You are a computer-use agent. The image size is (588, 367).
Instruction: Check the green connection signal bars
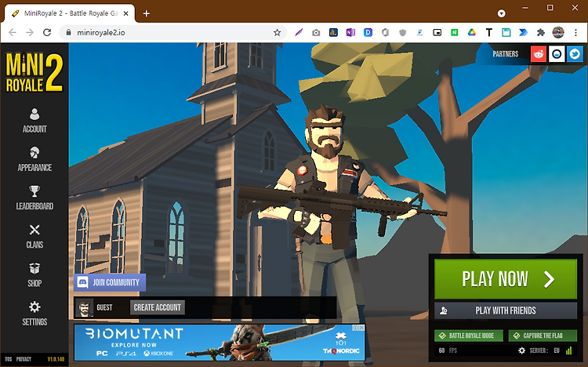click(x=569, y=351)
